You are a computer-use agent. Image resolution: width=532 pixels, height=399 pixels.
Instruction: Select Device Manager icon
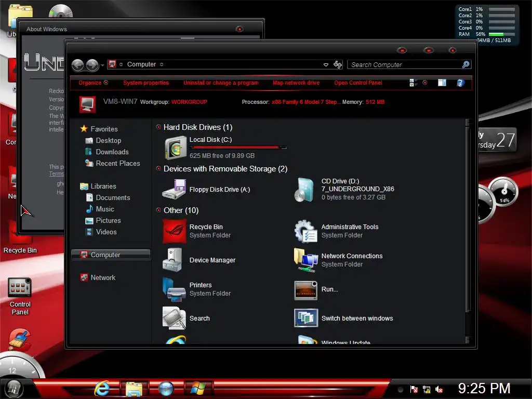pyautogui.click(x=173, y=260)
